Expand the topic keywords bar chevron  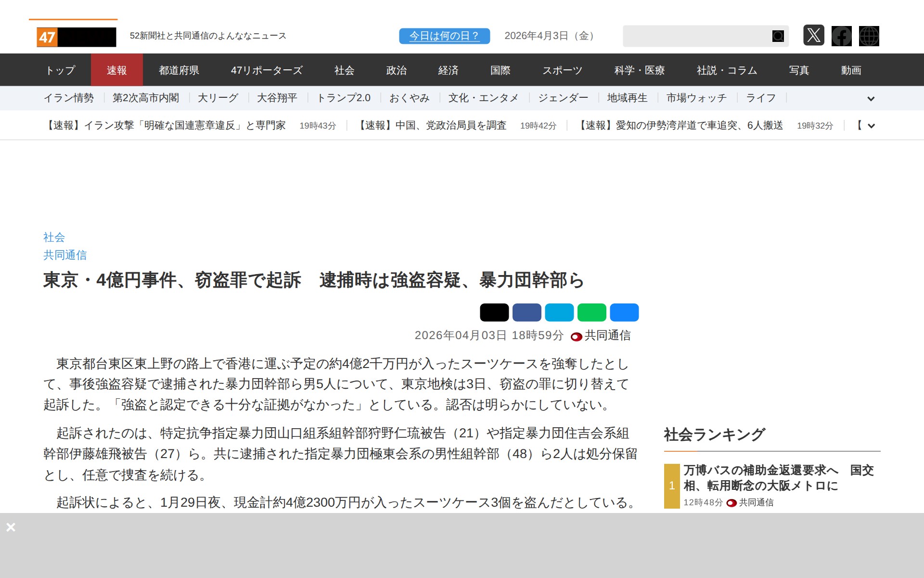click(871, 99)
